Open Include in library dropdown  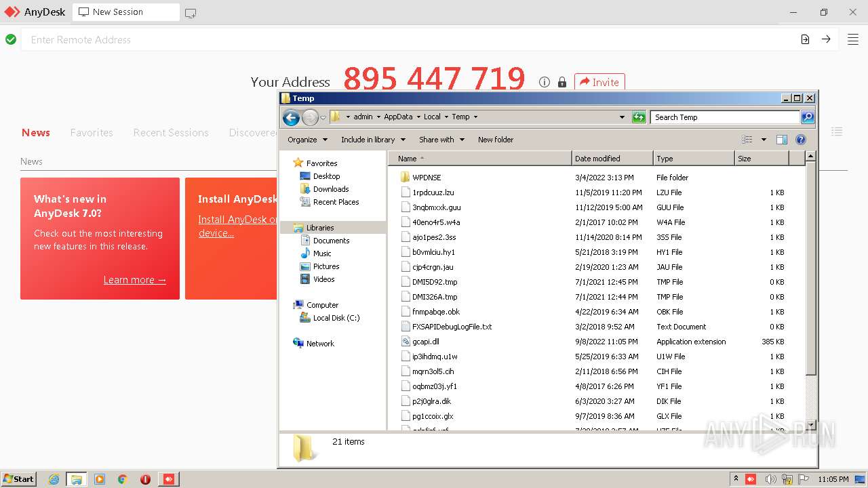tap(373, 140)
